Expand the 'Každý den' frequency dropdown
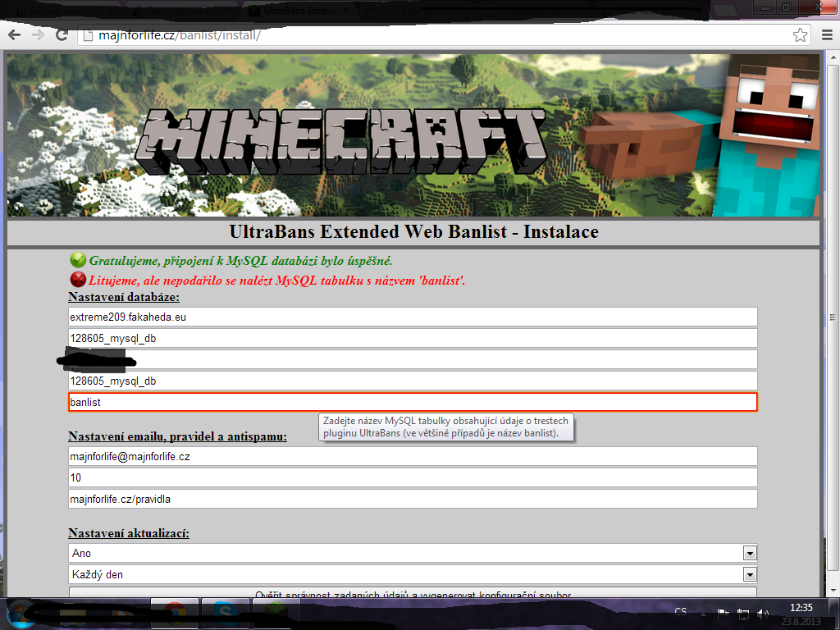 (750, 574)
